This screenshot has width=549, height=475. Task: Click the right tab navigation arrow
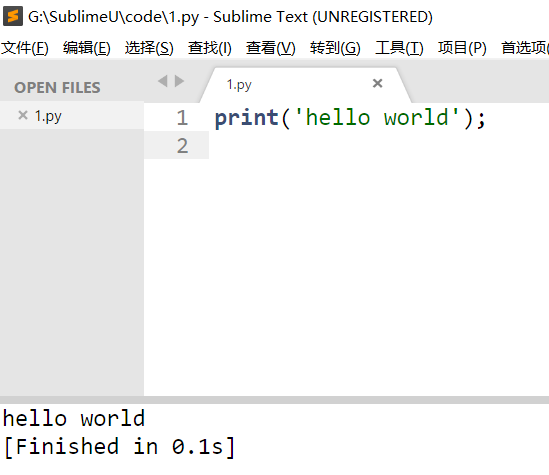pyautogui.click(x=179, y=81)
